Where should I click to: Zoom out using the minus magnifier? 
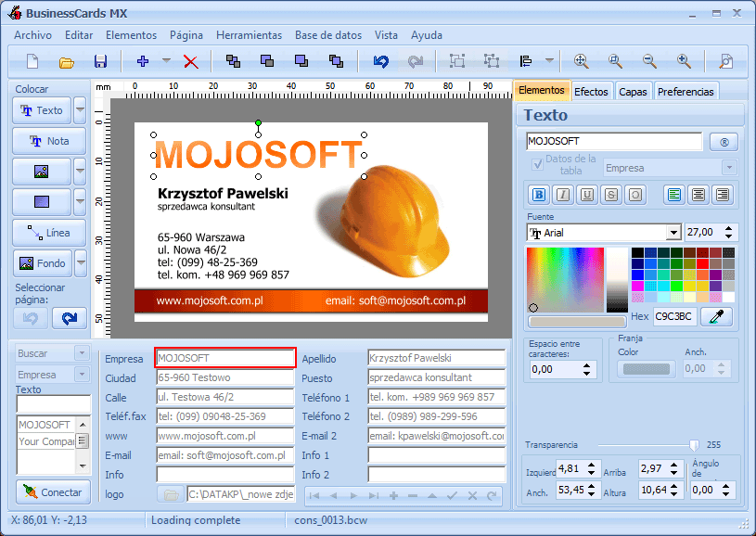point(649,61)
